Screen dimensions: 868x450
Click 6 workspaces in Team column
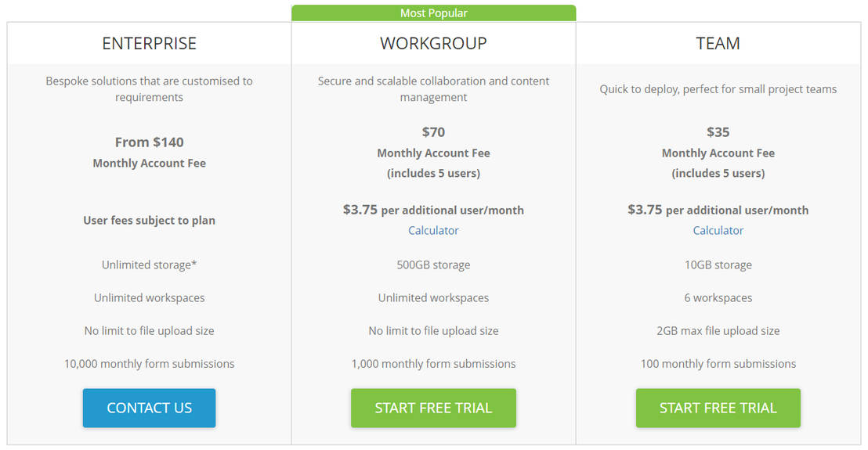[x=718, y=297]
